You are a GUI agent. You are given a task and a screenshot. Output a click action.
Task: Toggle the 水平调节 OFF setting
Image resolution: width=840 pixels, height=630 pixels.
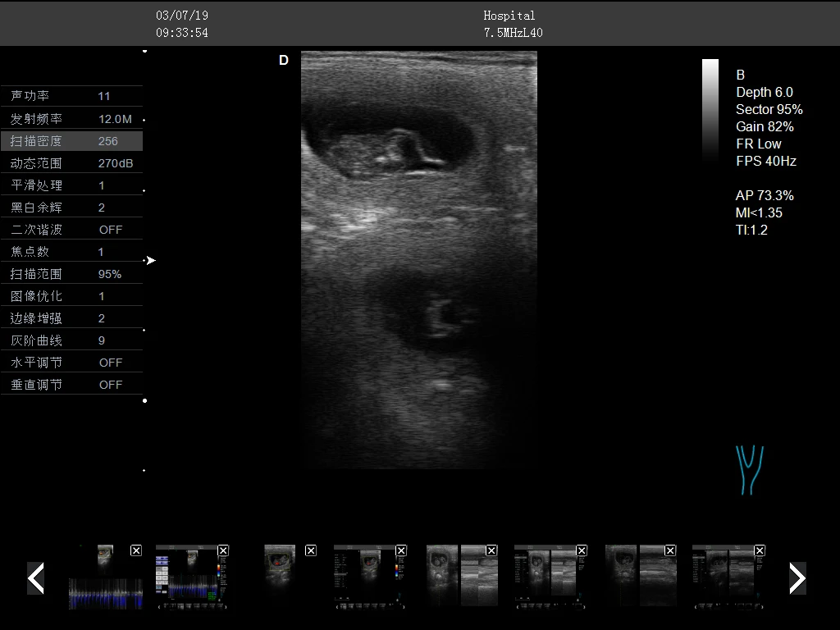[x=111, y=363]
